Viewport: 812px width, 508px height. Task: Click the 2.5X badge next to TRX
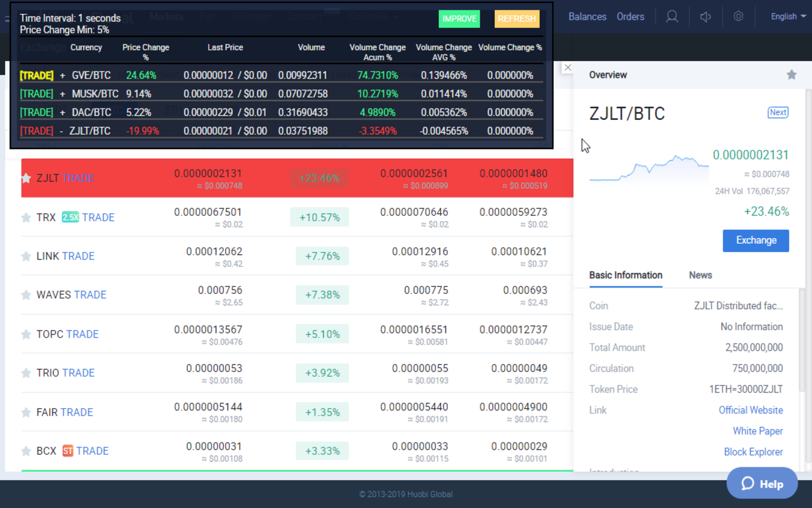[70, 217]
